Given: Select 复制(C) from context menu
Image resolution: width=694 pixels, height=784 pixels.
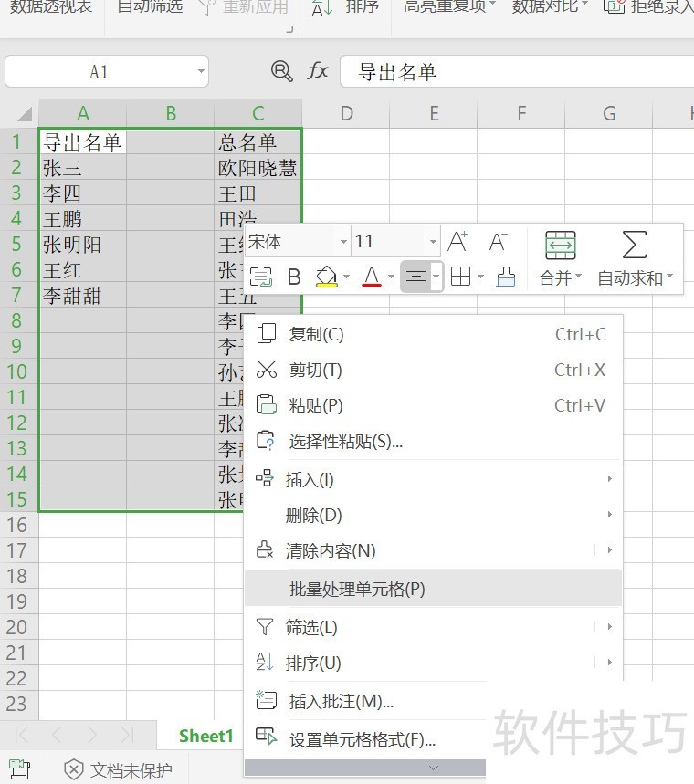Looking at the screenshot, I should click(x=434, y=334).
